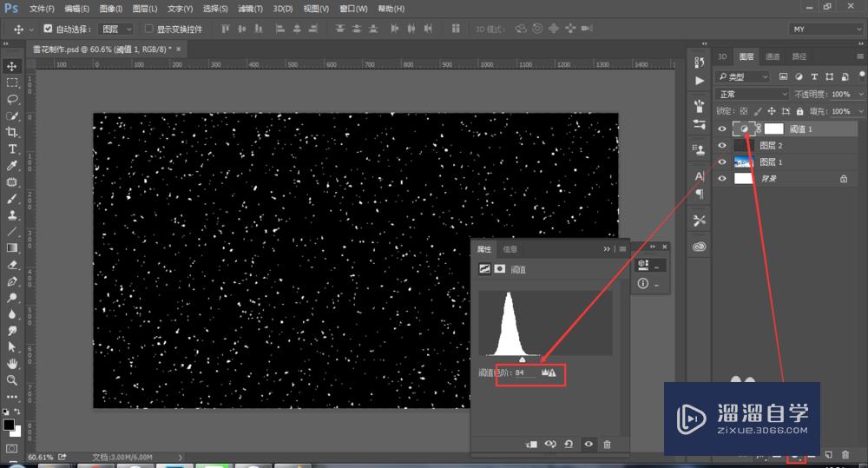868x468 pixels.
Task: Enable the lock all layer icon
Action: coord(799,111)
